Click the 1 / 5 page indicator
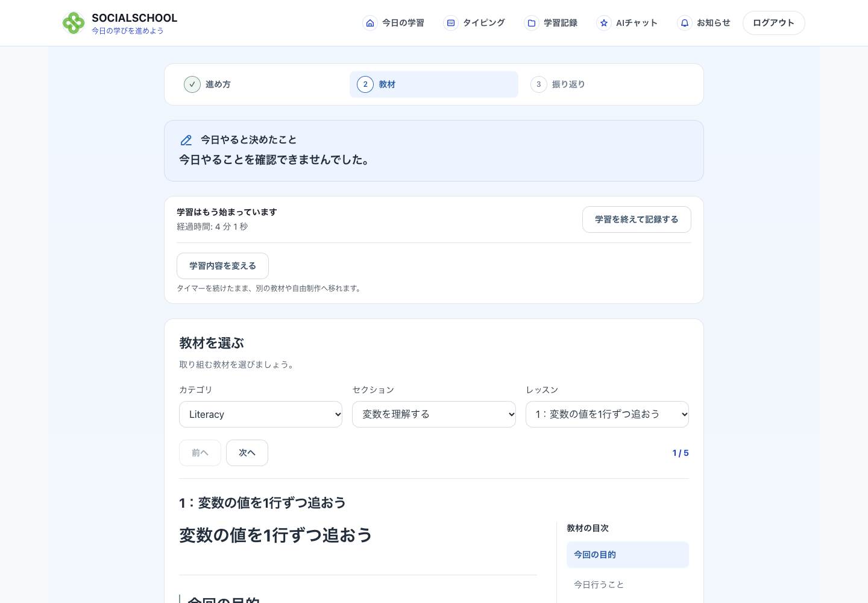The height and width of the screenshot is (603, 868). tap(681, 453)
